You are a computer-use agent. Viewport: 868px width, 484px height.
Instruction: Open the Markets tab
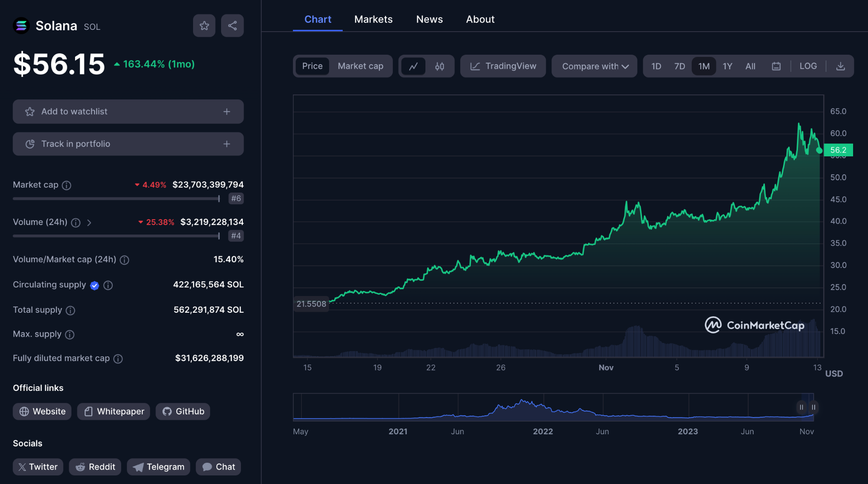click(373, 19)
